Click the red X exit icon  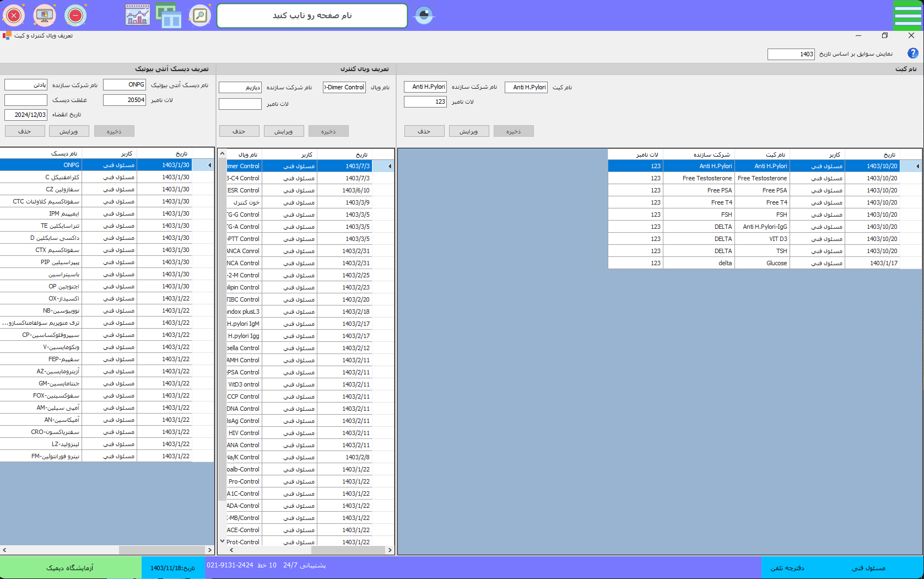click(x=14, y=15)
